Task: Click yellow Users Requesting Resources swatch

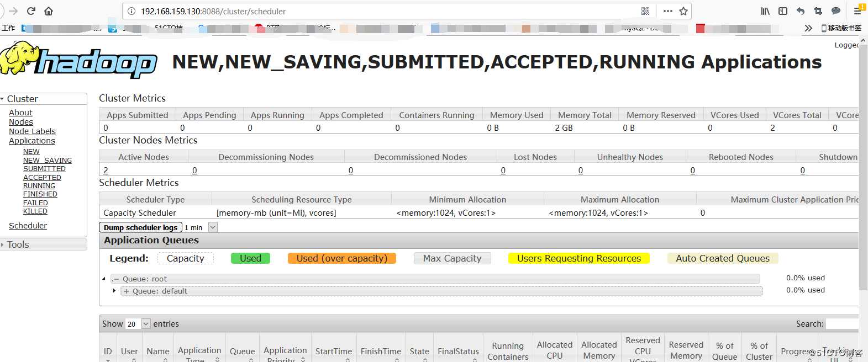Action: click(579, 258)
